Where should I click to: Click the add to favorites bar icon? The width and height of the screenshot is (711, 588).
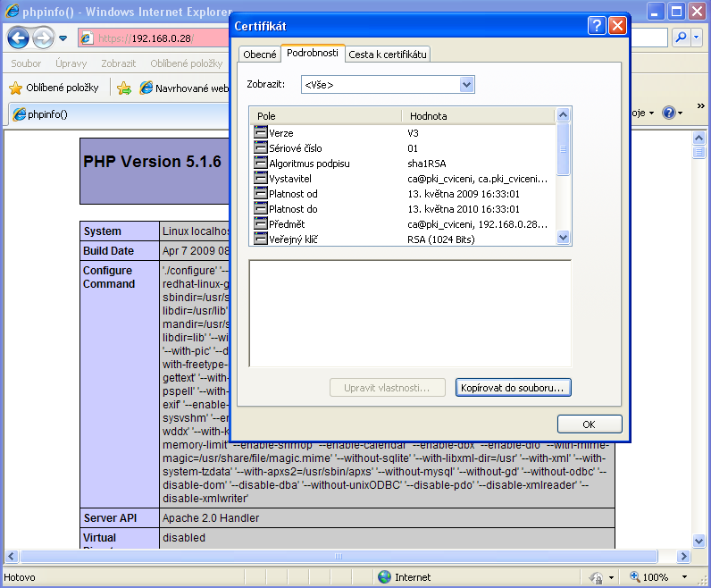(124, 88)
